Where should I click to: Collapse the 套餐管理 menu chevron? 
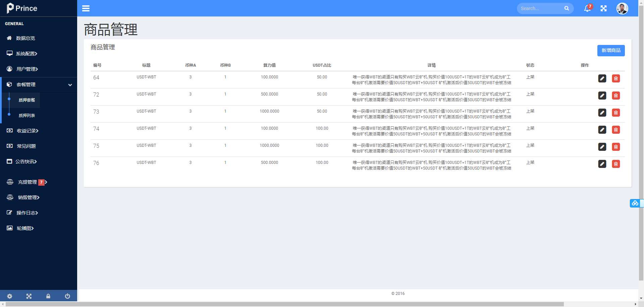pos(70,85)
